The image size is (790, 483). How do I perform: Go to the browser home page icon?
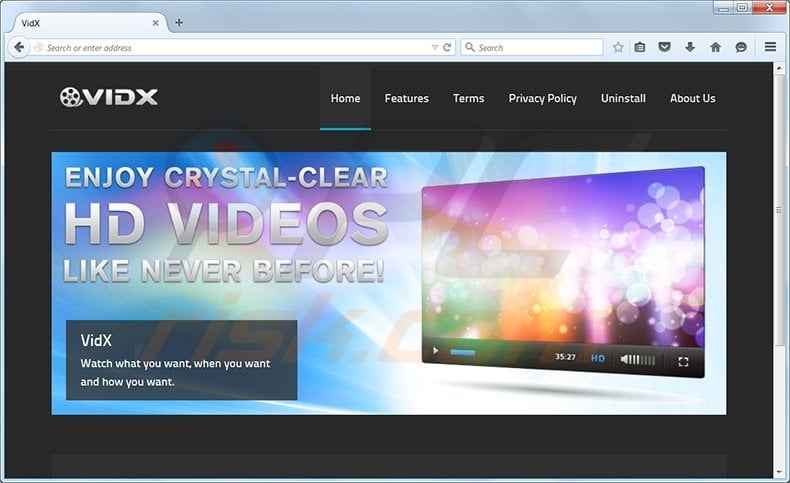click(x=715, y=47)
